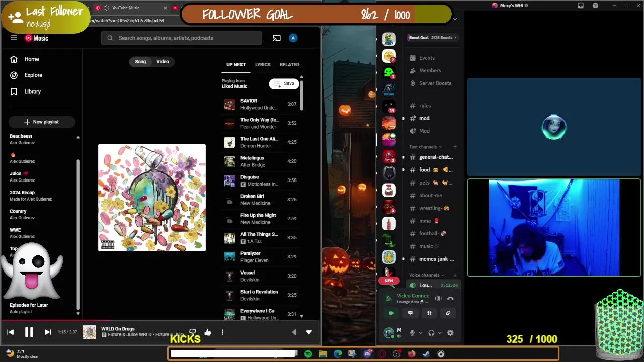Screen dimensions: 644x362
Task: Toggle Discord noise suppression waveform icon
Action: pos(438,299)
